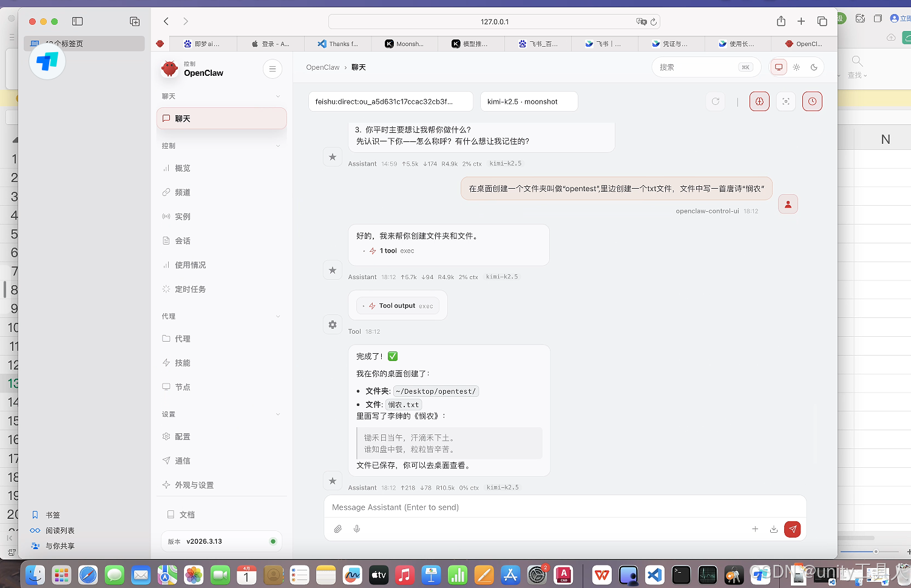
Task: Enable the light theme sun icon
Action: tap(796, 67)
